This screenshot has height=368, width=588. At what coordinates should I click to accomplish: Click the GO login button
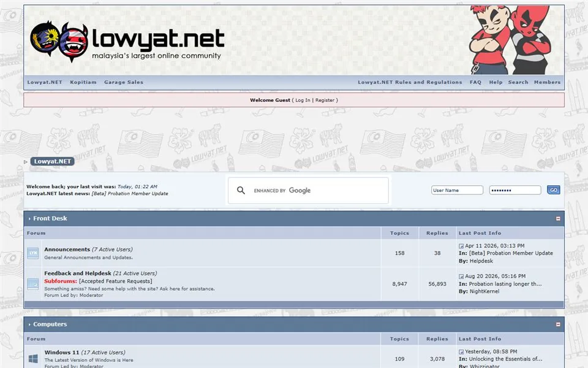pos(554,190)
